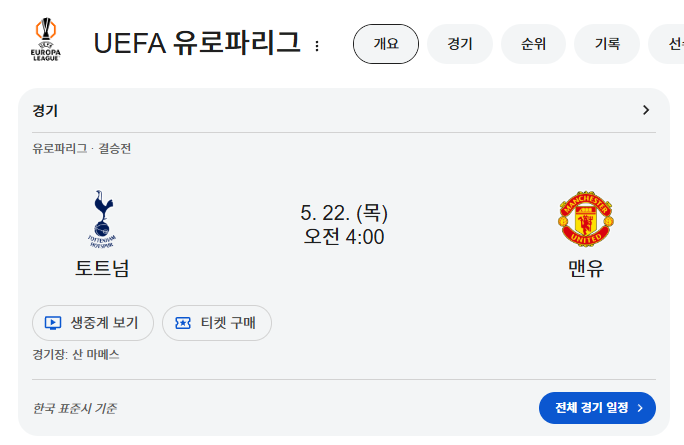The height and width of the screenshot is (445, 684).
Task: Go to the 기록 tab
Action: 607,44
